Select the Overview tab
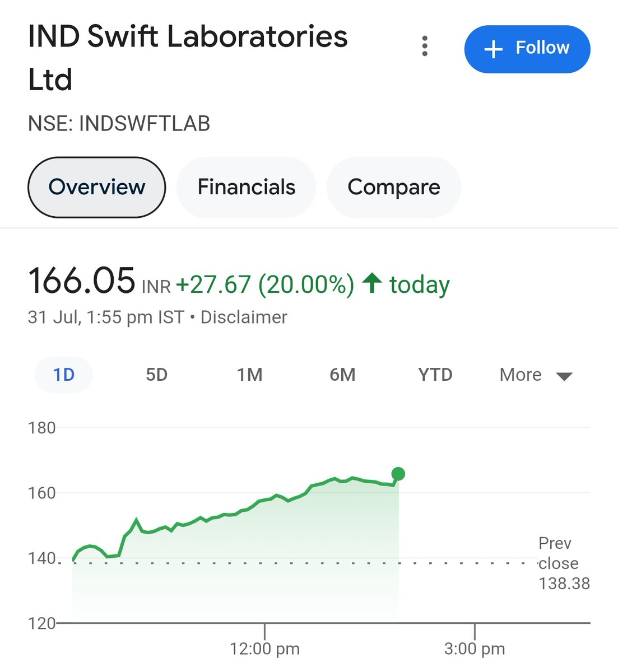This screenshot has height=672, width=618. click(96, 187)
